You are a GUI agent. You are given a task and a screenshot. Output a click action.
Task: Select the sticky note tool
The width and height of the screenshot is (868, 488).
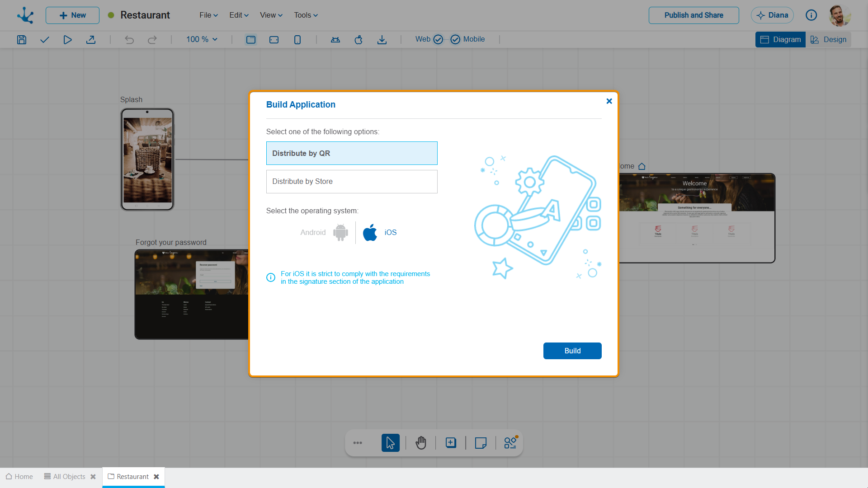click(x=481, y=443)
